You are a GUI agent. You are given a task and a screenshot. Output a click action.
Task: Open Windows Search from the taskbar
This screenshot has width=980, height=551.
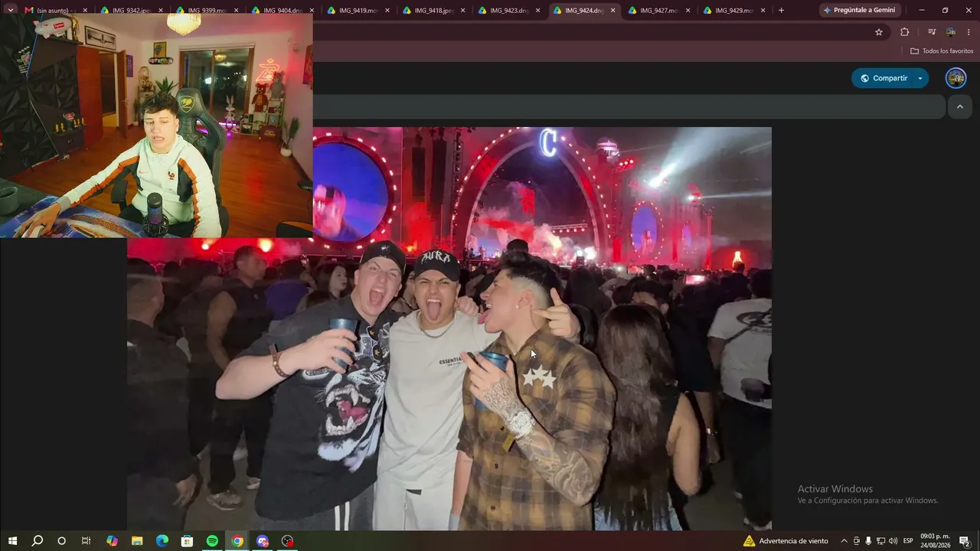point(37,541)
